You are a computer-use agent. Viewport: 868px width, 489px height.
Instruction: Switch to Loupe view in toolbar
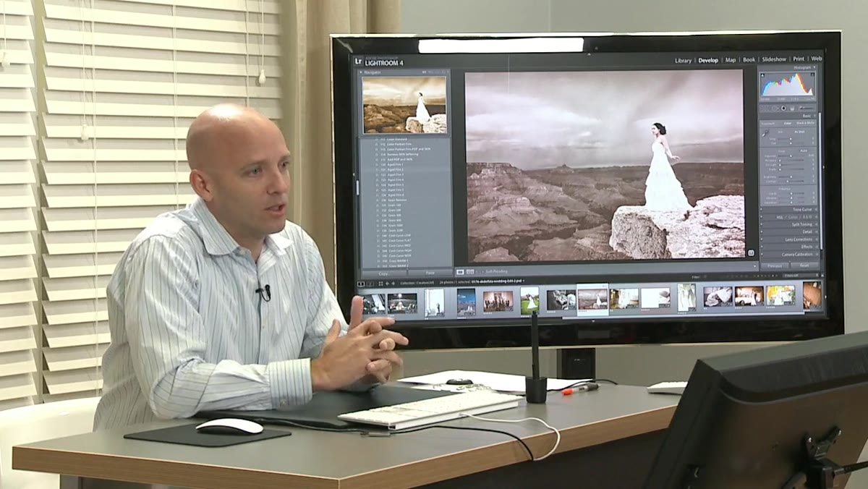pos(461,271)
